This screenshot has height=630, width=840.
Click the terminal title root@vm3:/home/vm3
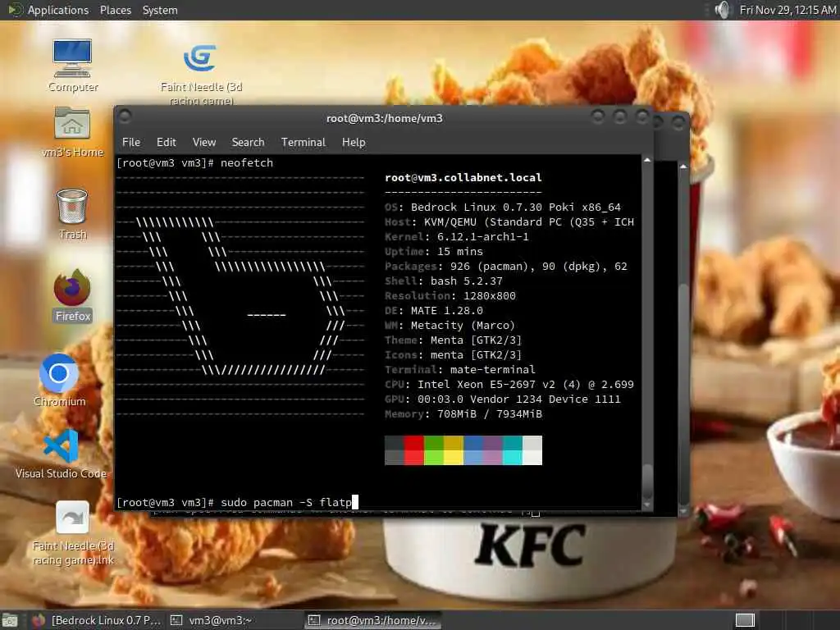click(385, 118)
